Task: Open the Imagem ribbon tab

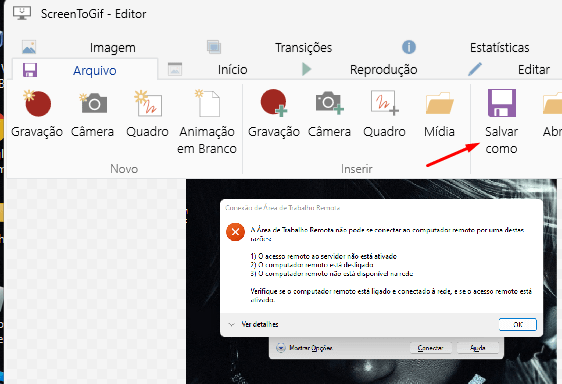Action: 79,47
